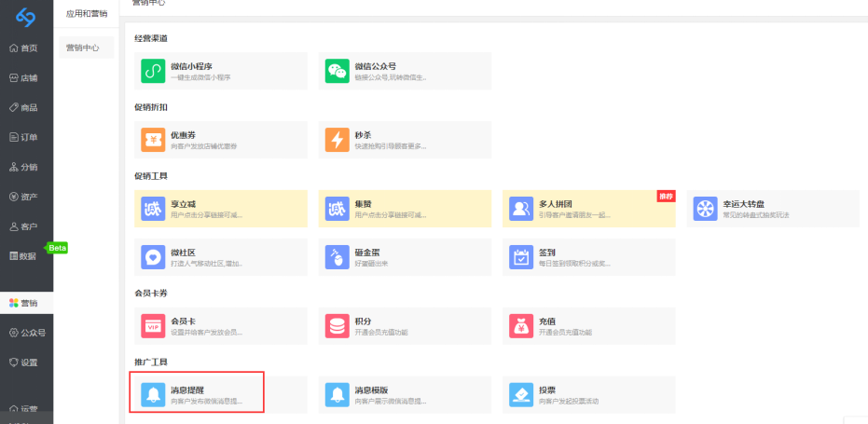Screen dimensions: 868x424
Task: Click the logo at the sidebar top
Action: [25, 16]
